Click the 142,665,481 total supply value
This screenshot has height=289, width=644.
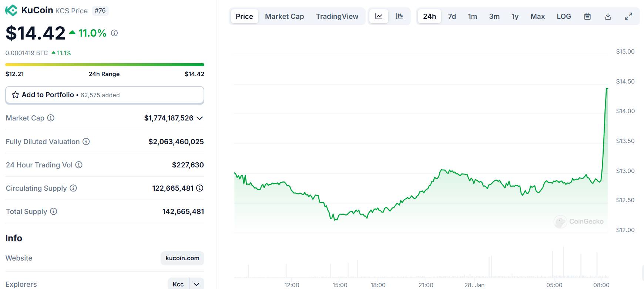[183, 211]
